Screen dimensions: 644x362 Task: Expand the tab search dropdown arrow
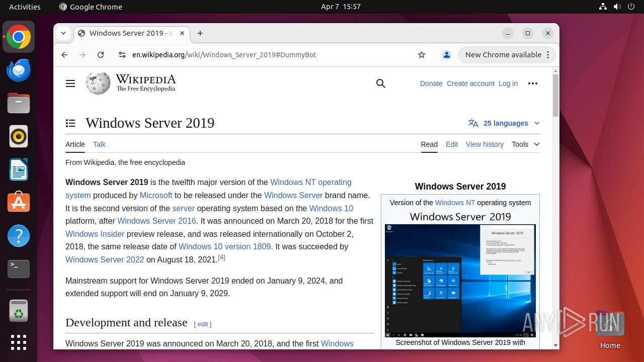tap(63, 33)
